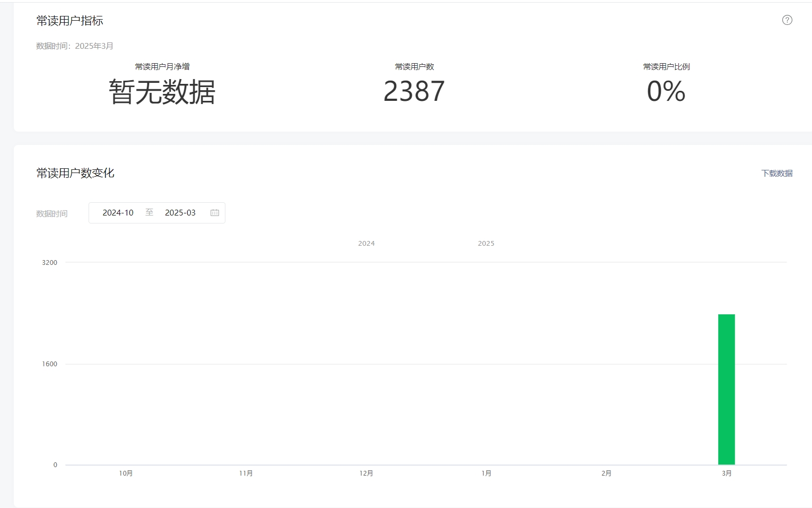Screen dimensions: 812x508
Task: Click the 常读用户月净增 label
Action: [x=162, y=67]
